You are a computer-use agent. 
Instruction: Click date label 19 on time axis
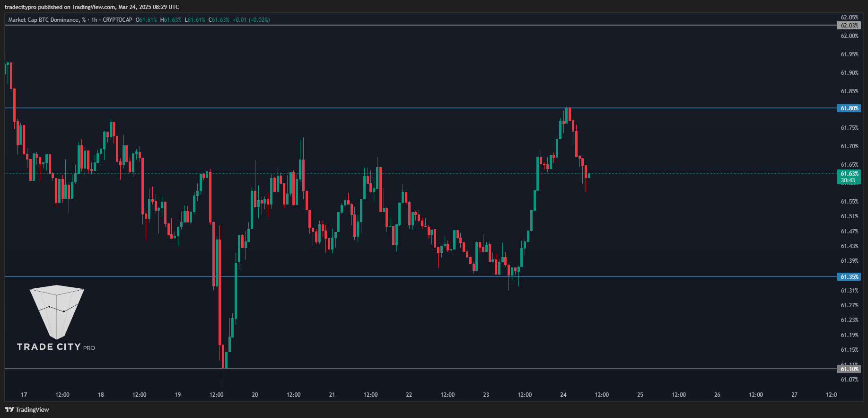pos(178,395)
